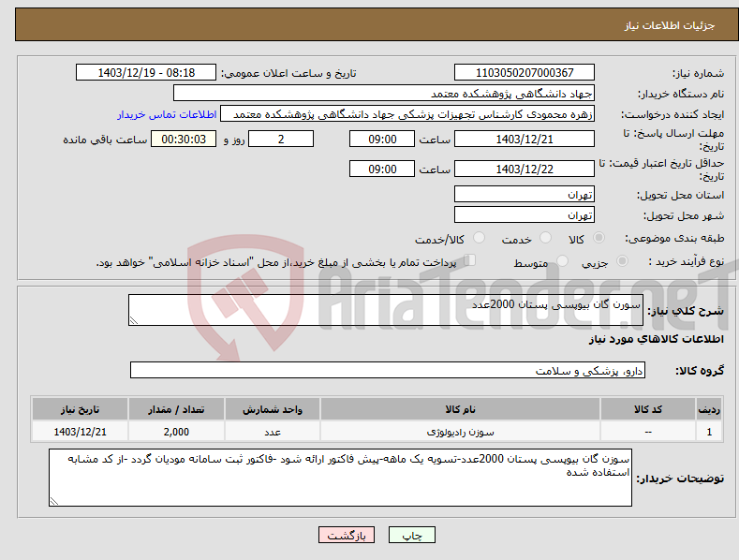Click the response deadline time 09:00 field
Screen dimensions: 739x560
point(382,139)
